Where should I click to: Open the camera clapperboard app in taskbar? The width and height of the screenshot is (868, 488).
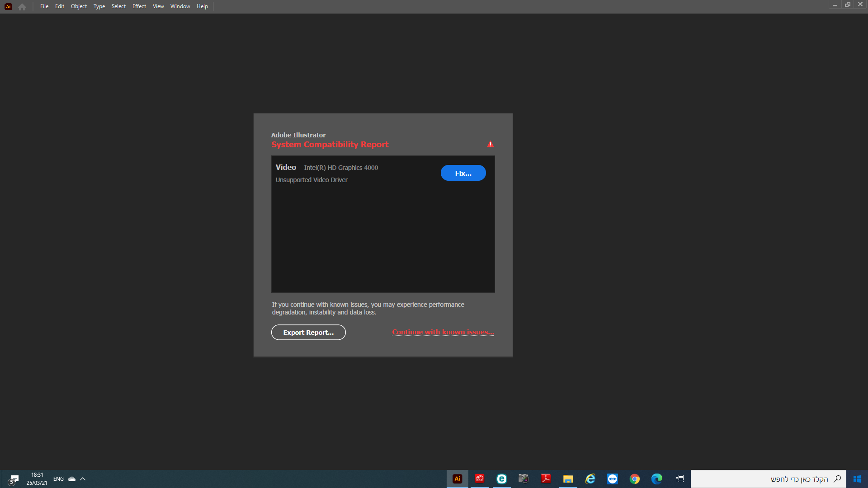[524, 479]
